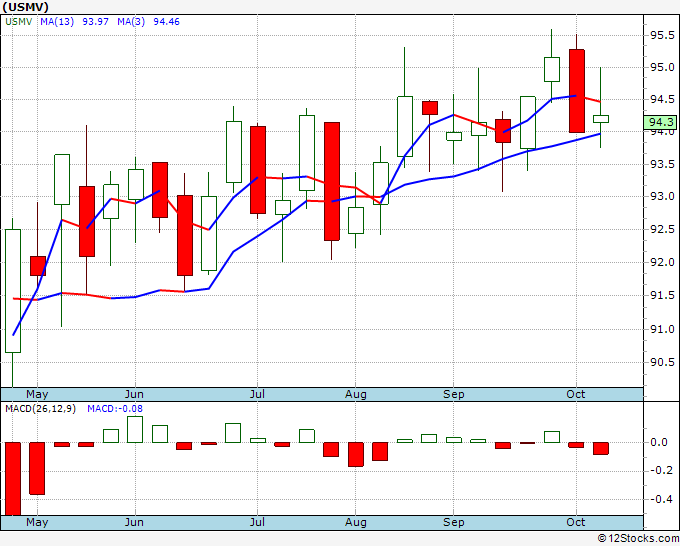Click Sep on the price chart time axis
This screenshot has width=680, height=546.
[454, 395]
